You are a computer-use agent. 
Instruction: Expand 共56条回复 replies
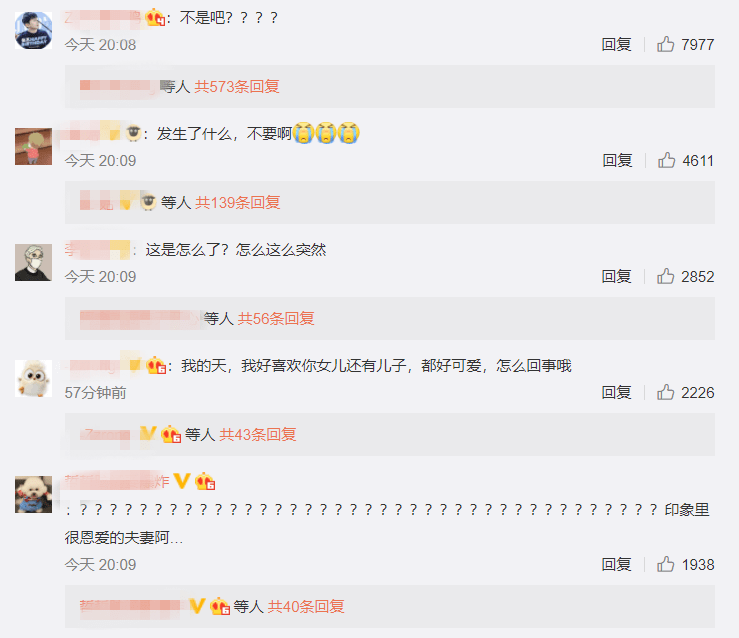coord(276,319)
